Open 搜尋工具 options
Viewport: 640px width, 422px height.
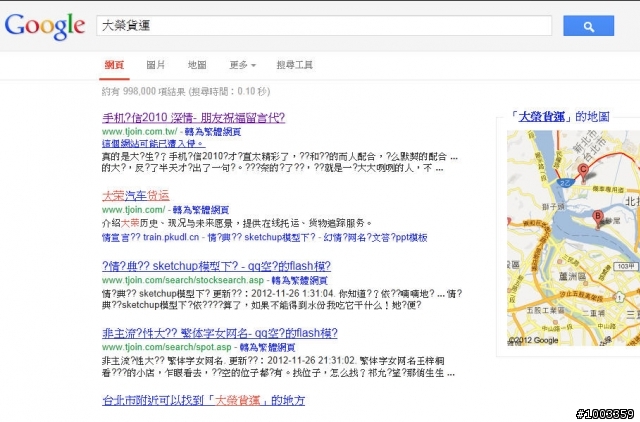coord(294,65)
